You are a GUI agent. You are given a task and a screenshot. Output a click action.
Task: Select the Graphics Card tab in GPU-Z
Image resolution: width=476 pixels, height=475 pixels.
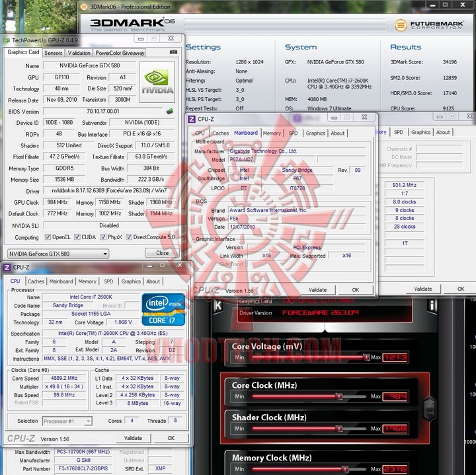pyautogui.click(x=23, y=52)
